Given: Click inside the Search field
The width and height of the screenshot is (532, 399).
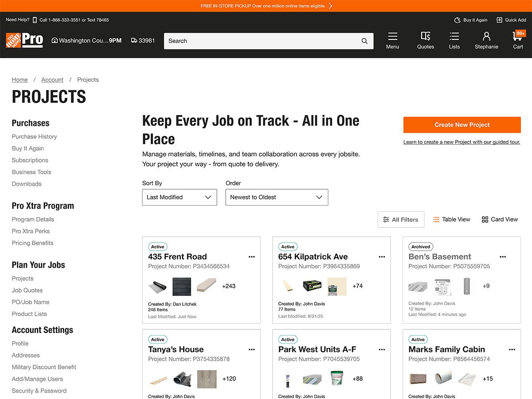Looking at the screenshot, I should 262,41.
